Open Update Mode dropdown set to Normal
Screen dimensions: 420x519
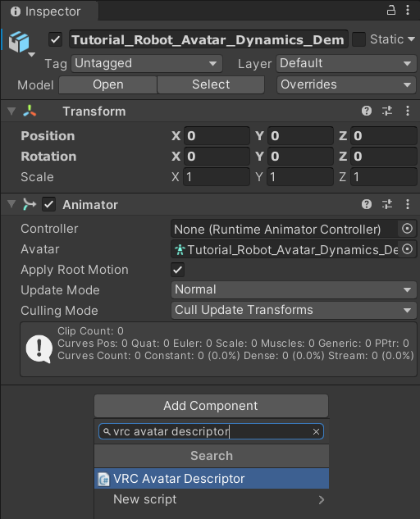294,289
